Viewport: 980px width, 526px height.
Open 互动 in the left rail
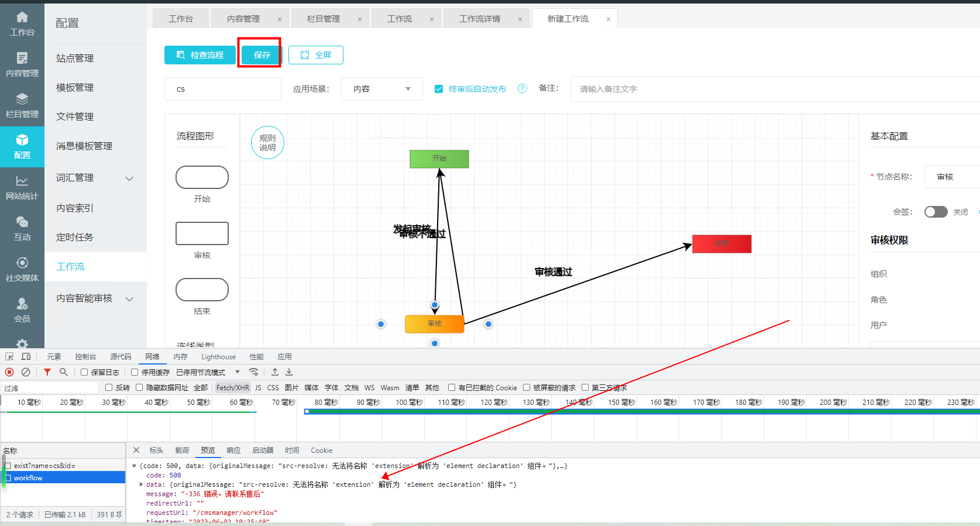(22, 228)
